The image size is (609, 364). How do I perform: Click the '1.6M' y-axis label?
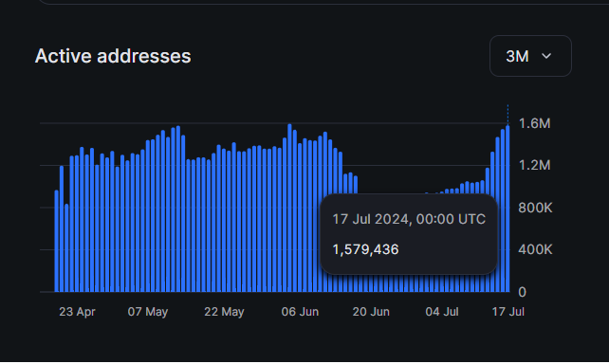(534, 123)
